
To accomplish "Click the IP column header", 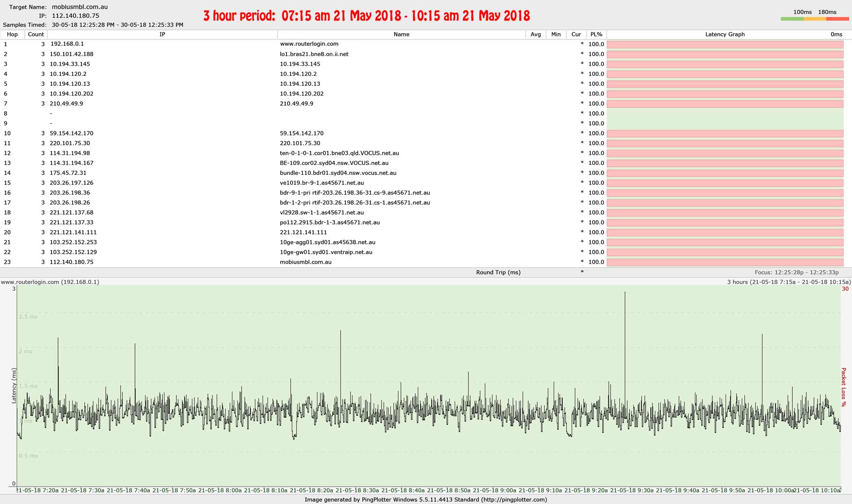I will [162, 35].
